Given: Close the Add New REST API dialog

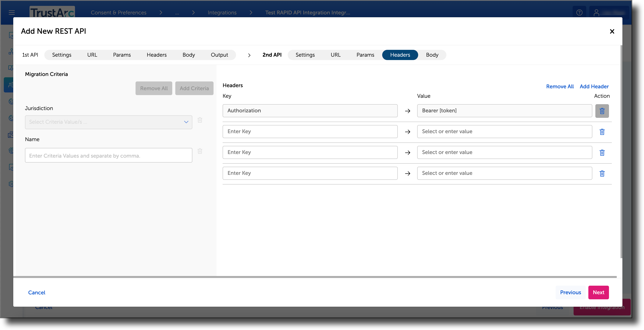Looking at the screenshot, I should (x=612, y=31).
